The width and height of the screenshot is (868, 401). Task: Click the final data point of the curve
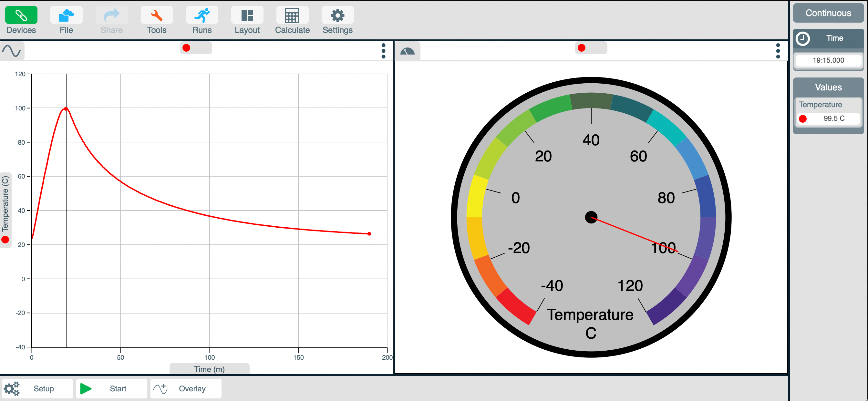tap(369, 234)
